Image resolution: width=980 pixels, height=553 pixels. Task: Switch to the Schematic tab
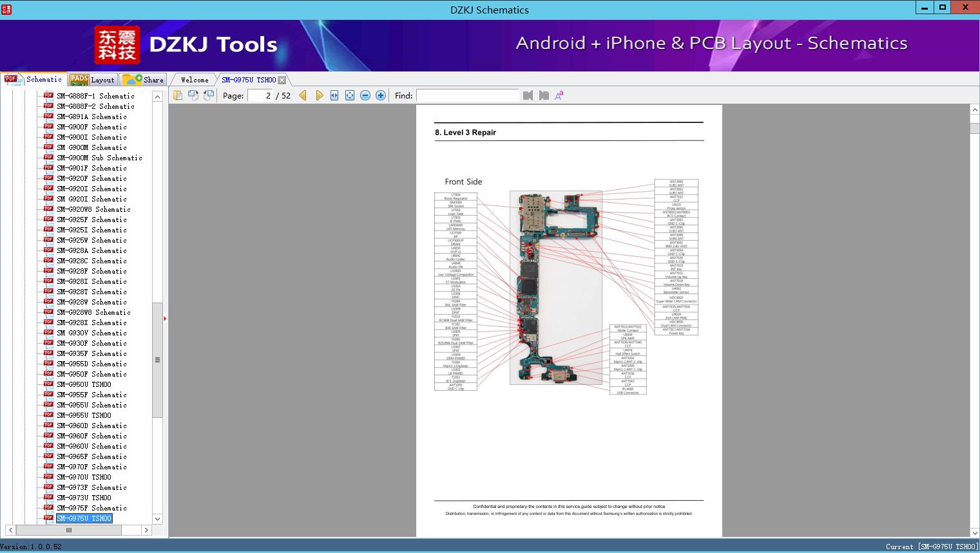(34, 79)
